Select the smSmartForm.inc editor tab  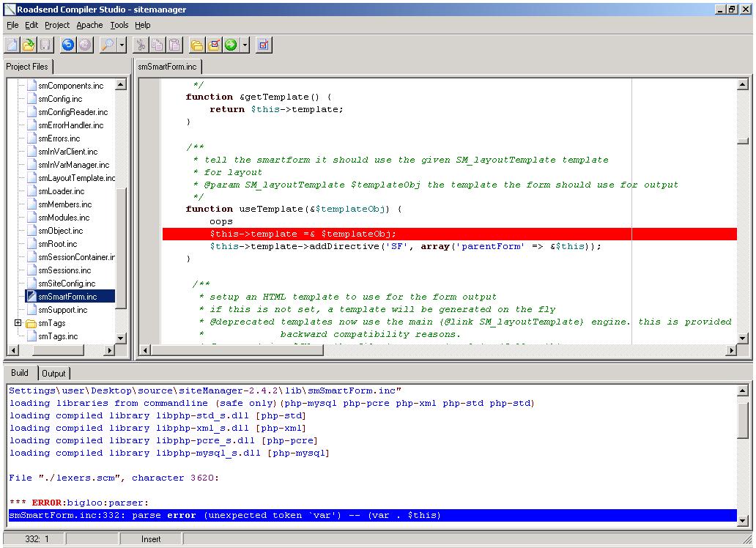[x=167, y=67]
